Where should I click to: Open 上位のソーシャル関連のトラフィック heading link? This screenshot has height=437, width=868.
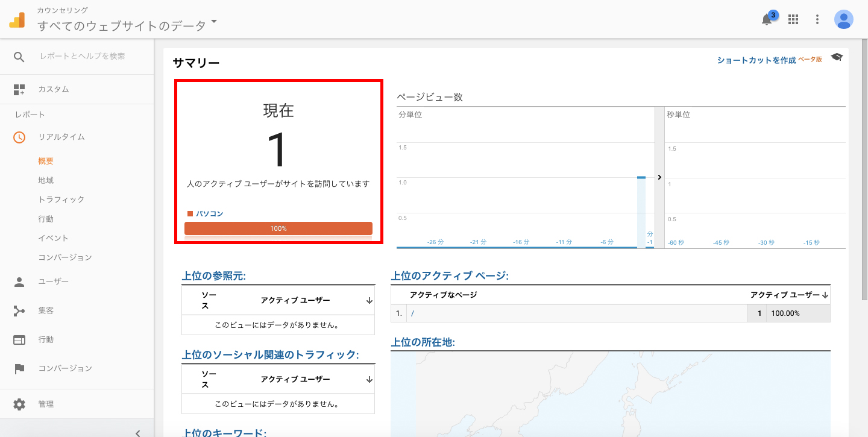coord(270,354)
